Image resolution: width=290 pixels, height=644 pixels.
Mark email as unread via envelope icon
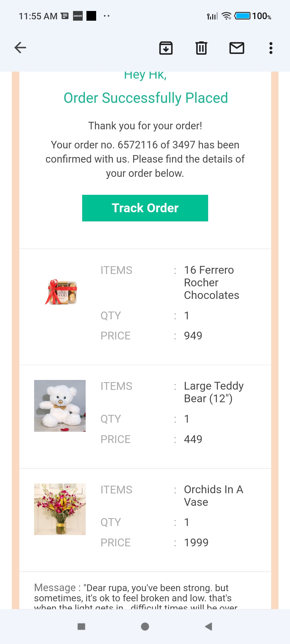coord(237,48)
